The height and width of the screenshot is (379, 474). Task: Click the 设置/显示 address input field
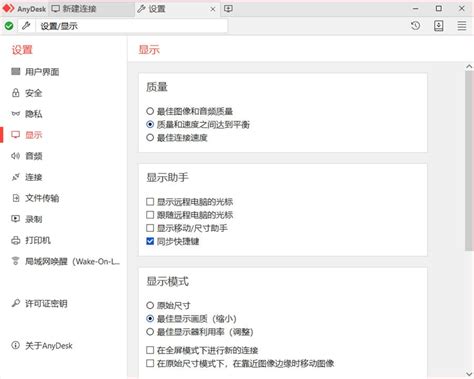tap(132, 26)
